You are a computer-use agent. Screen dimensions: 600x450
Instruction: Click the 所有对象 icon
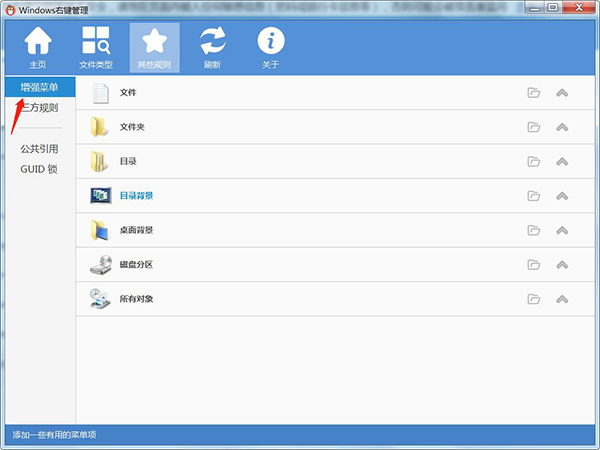tap(100, 299)
